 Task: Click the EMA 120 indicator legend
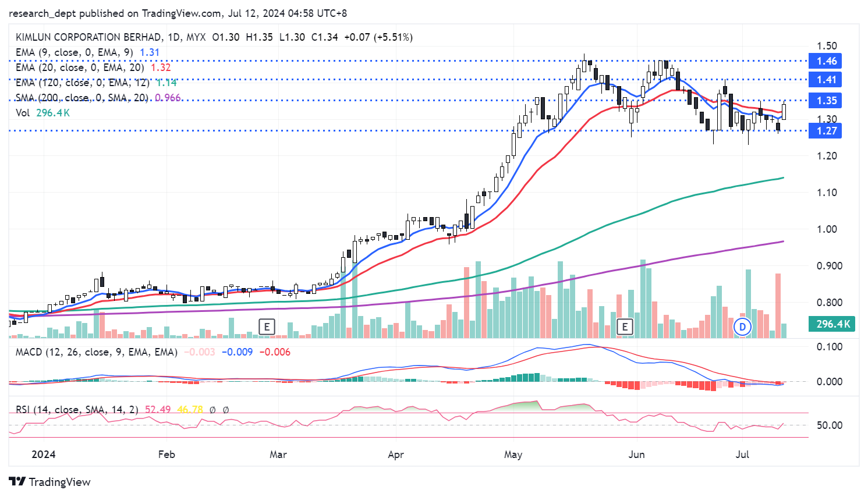(x=82, y=83)
